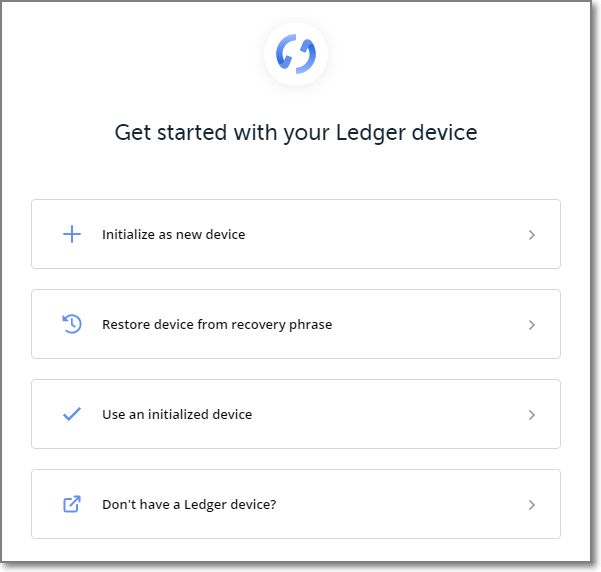Click the blue checkmark icon

pos(72,414)
